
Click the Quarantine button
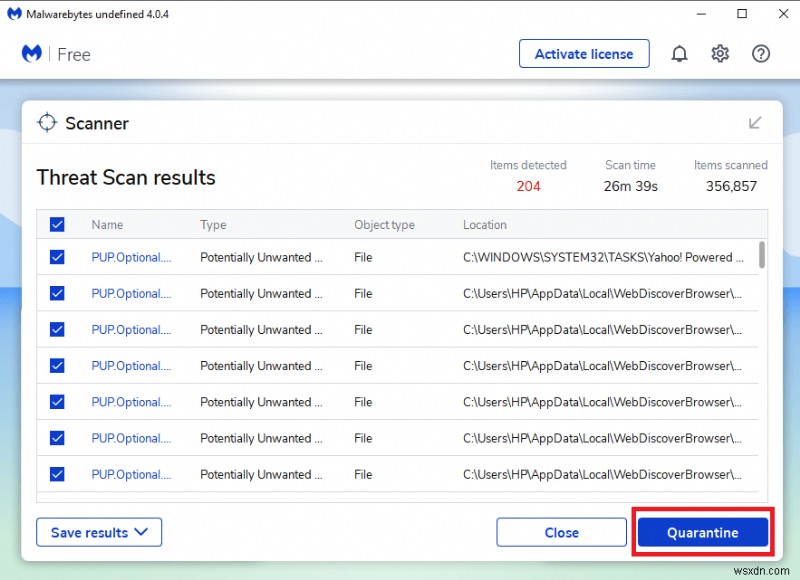click(702, 532)
